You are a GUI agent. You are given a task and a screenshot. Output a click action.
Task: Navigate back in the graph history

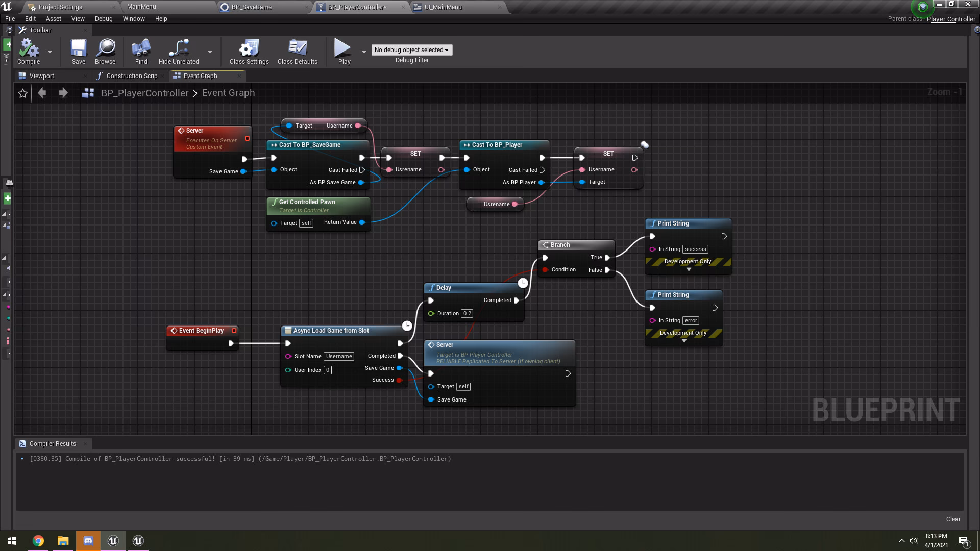pyautogui.click(x=42, y=93)
